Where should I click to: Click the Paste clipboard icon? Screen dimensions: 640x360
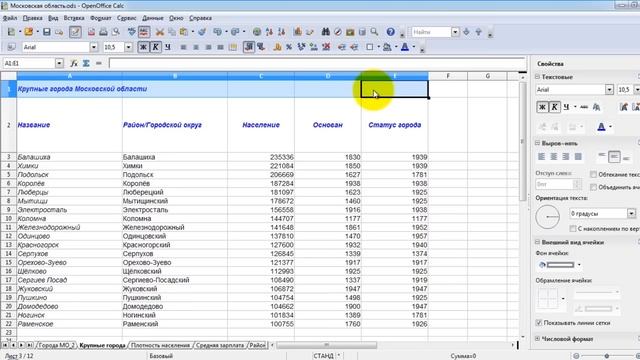tap(184, 32)
